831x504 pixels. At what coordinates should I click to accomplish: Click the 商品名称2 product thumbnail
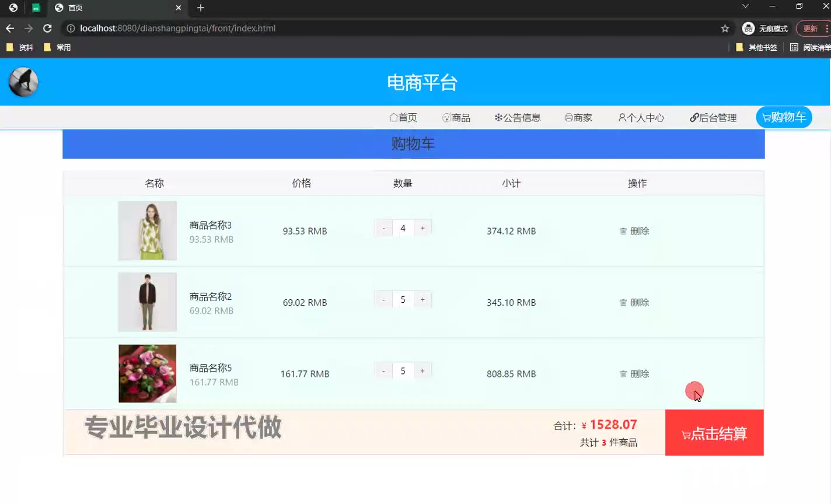[x=148, y=302]
